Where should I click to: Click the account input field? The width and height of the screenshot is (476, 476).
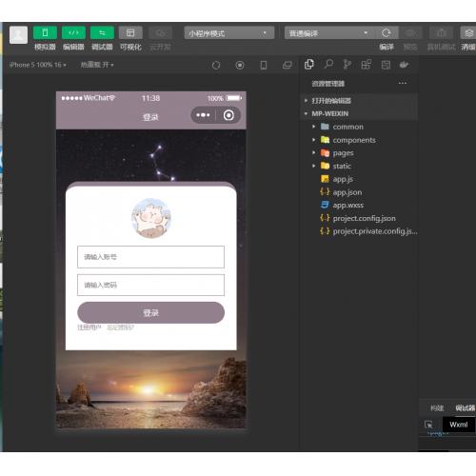tap(150, 257)
